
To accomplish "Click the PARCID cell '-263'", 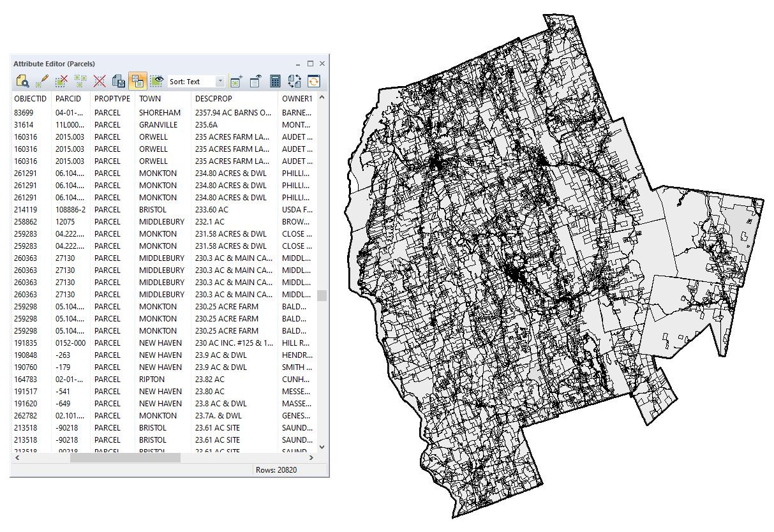I will coord(63,355).
